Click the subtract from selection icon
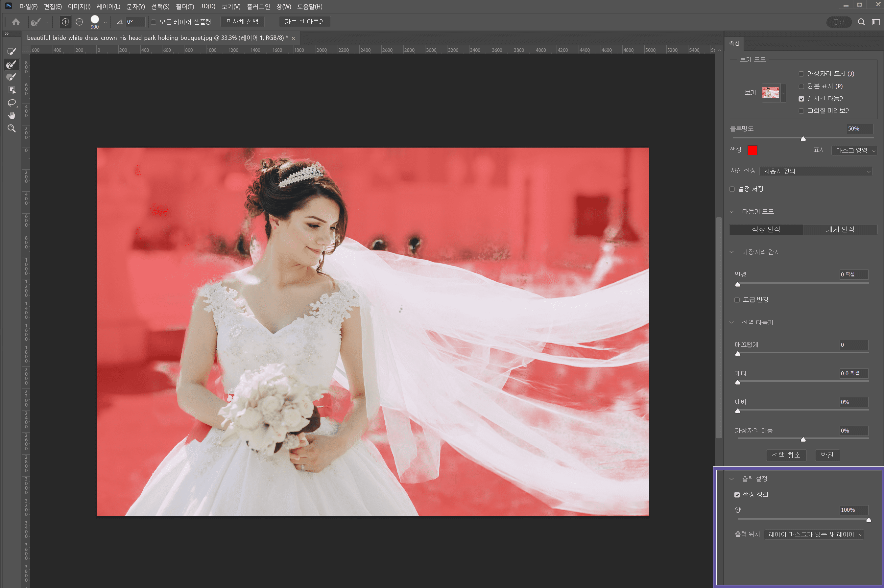Screen dimensions: 884x588 point(79,22)
